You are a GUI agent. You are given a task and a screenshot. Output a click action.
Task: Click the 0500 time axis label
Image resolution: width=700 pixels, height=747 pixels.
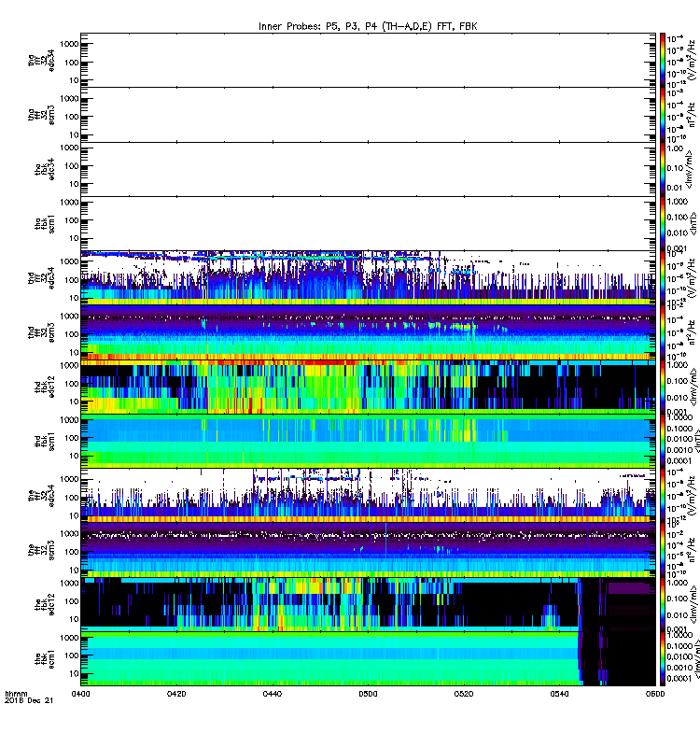click(x=368, y=694)
